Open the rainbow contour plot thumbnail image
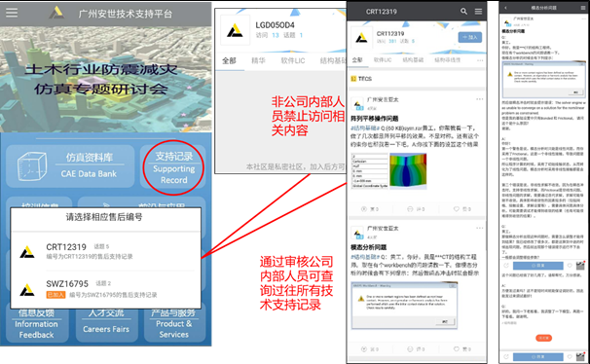 [408, 170]
